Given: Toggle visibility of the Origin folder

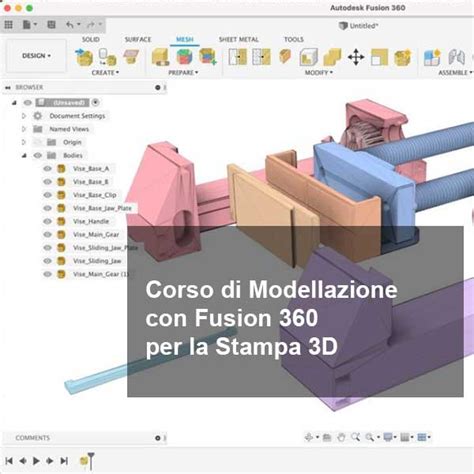Looking at the screenshot, I should coord(38,142).
